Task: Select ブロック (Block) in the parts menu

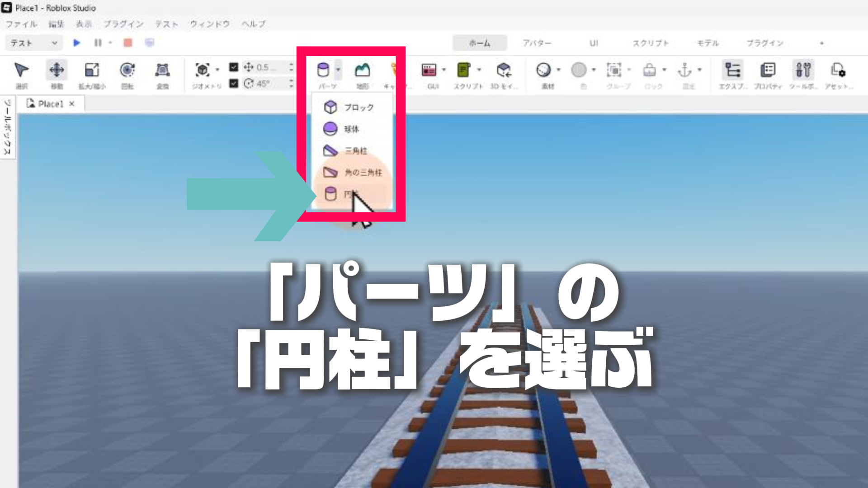Action: [x=358, y=108]
